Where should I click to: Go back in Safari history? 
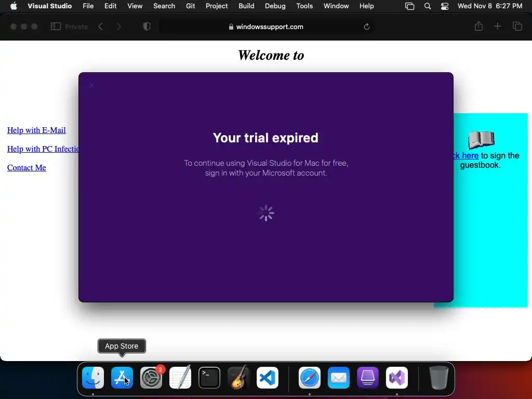pos(100,26)
